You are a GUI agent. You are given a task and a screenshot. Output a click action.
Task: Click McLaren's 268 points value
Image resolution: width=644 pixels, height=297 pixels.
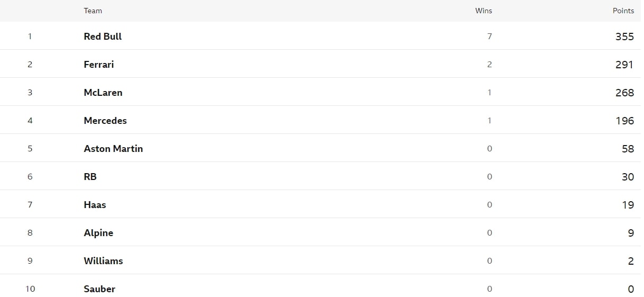(624, 93)
